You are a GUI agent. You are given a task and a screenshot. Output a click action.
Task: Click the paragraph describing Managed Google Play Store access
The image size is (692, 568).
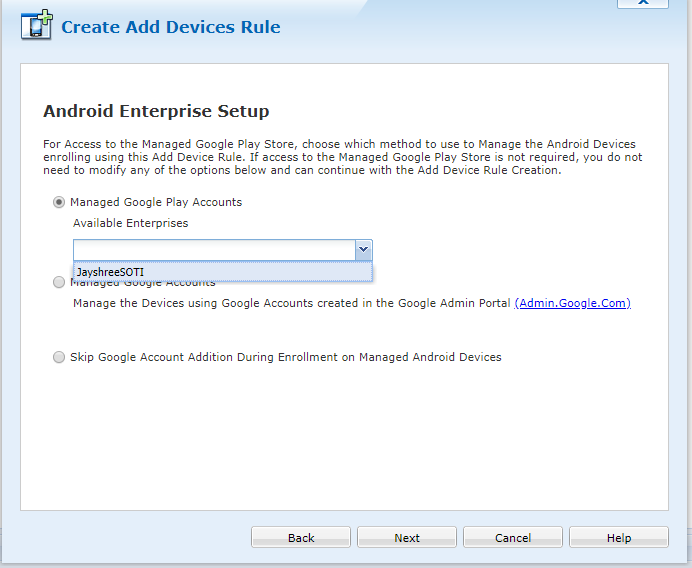coord(340,157)
